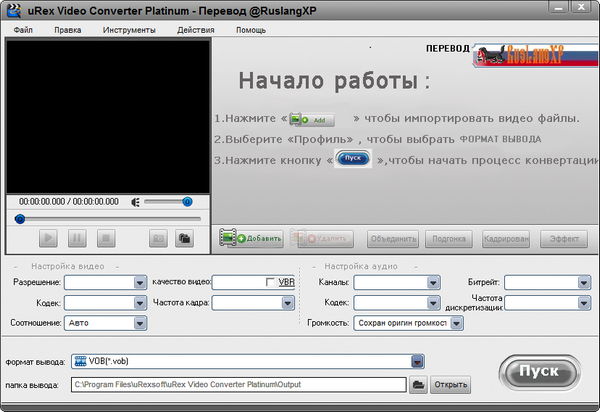The height and width of the screenshot is (412, 600).
Task: Open the формат вывода VOB dropdown
Action: point(417,362)
